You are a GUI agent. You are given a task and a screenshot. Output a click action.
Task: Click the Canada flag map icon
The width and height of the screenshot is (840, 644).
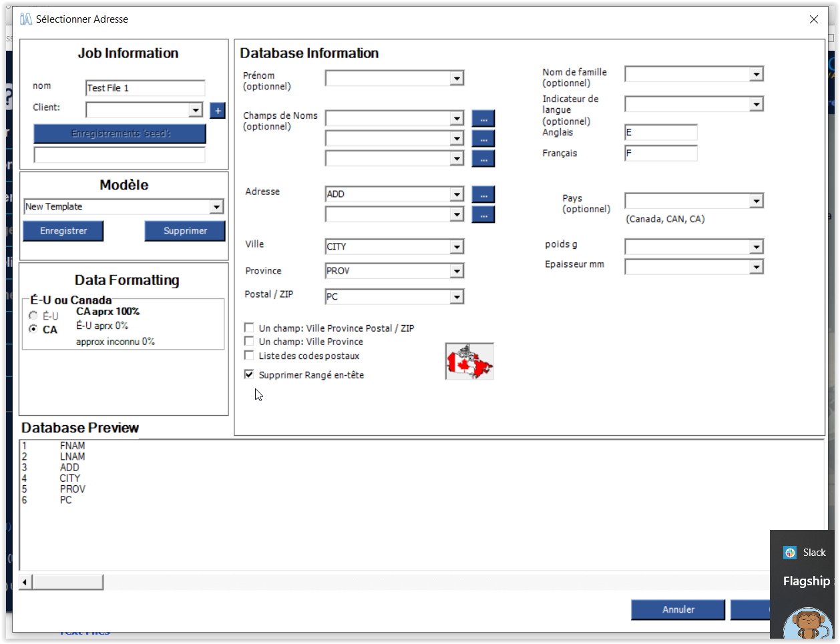[x=469, y=362]
